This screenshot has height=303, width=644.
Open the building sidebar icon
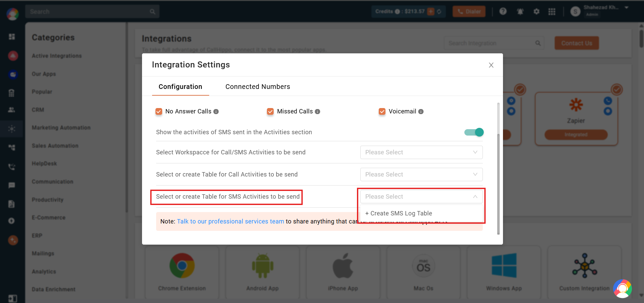point(12,93)
